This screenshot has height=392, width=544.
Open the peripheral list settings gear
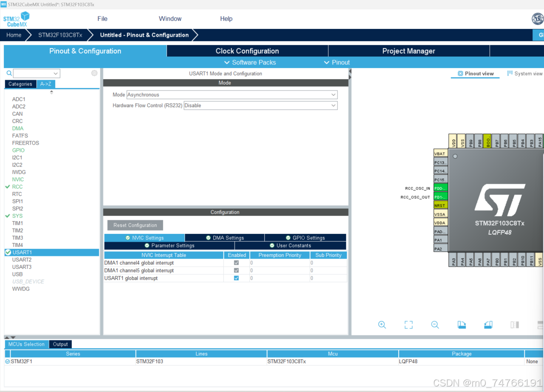tap(94, 73)
